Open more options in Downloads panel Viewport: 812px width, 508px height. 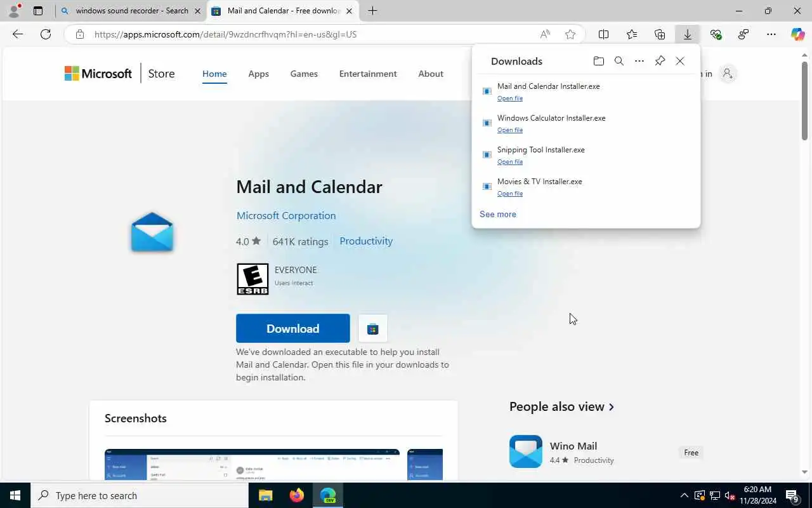pos(639,61)
